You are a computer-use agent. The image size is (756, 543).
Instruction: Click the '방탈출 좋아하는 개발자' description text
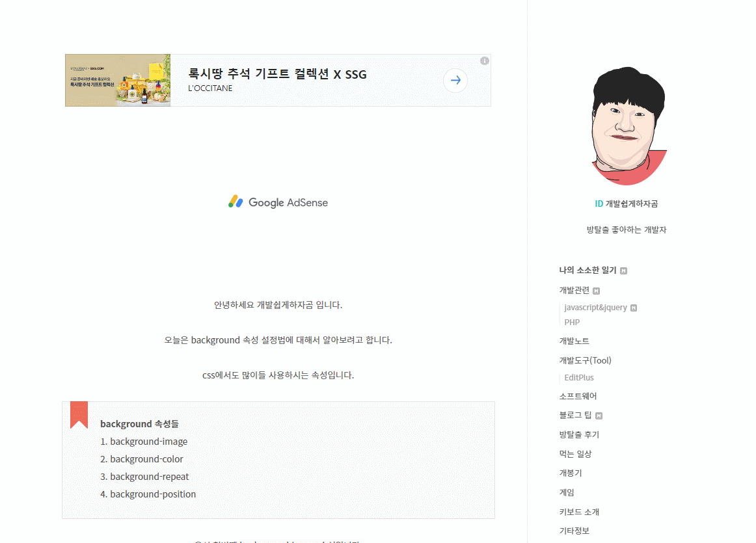pos(627,230)
